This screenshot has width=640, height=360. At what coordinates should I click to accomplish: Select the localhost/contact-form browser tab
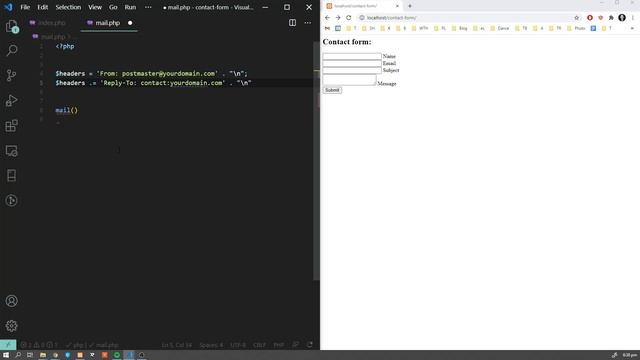pos(362,6)
